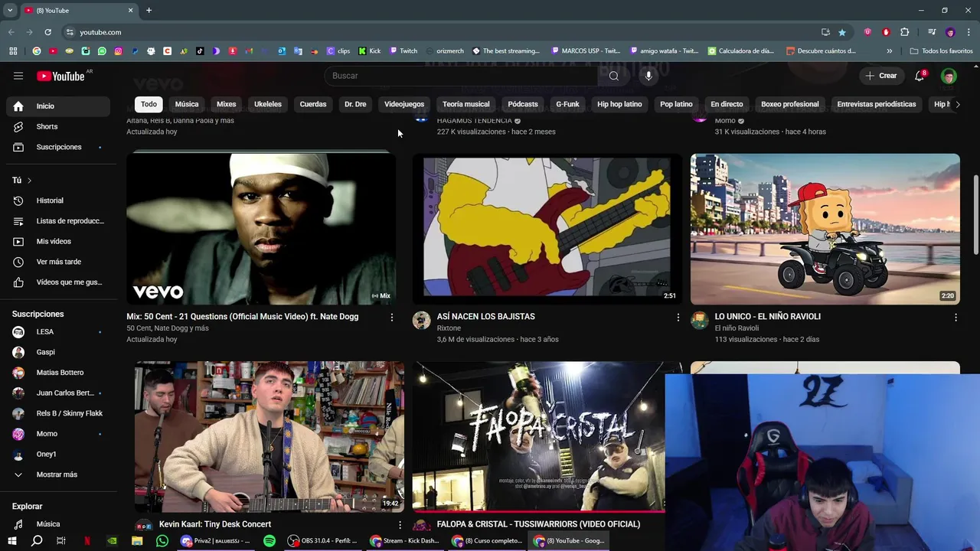Open a new Chrome tab
This screenshot has width=980, height=551.
point(149,10)
